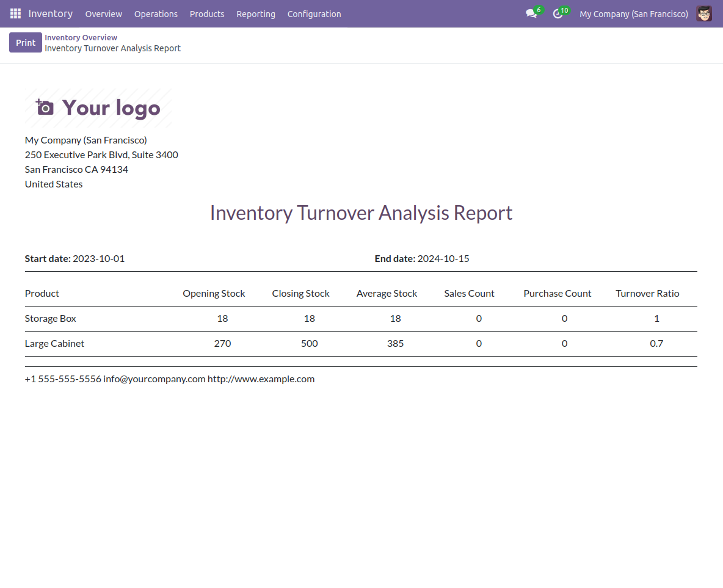The width and height of the screenshot is (723, 588).
Task: Click the Storage Box product row
Action: [x=51, y=318]
